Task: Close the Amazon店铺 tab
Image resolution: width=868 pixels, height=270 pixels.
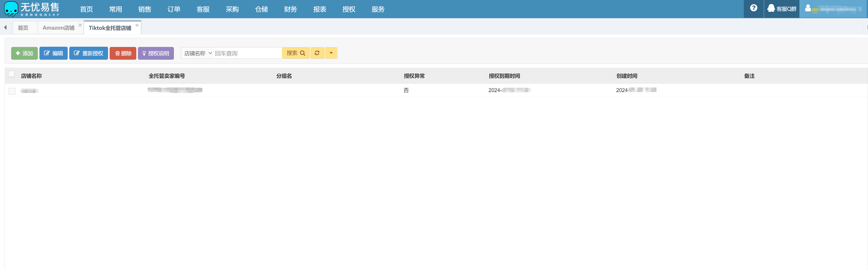Action: coord(80,25)
